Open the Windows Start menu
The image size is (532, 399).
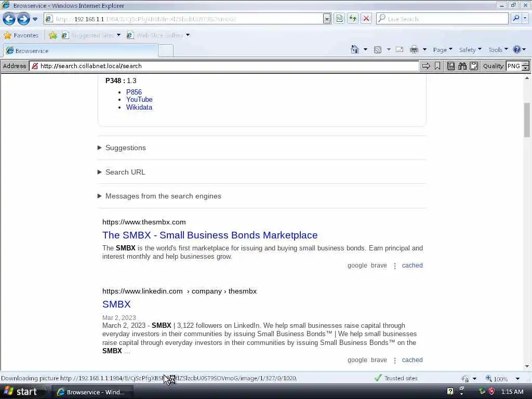click(21, 392)
